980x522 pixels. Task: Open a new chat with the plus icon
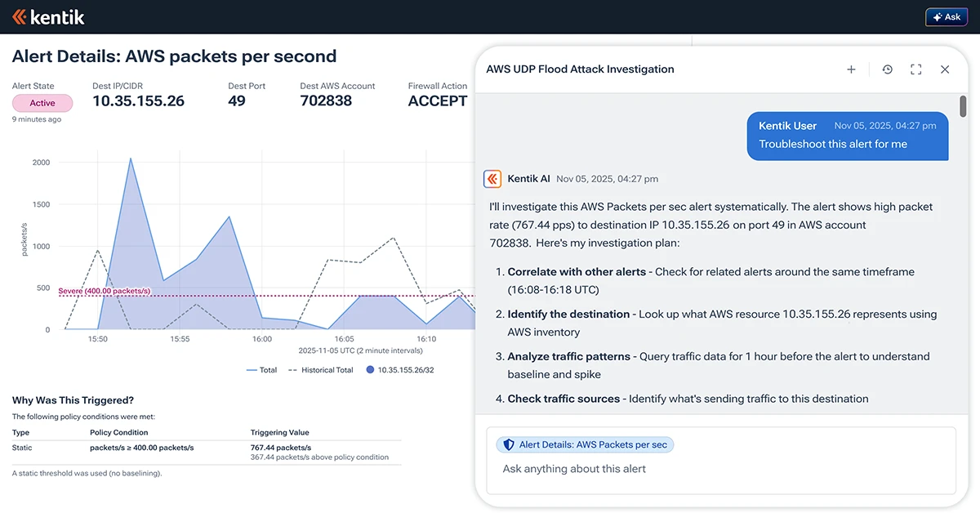(850, 69)
